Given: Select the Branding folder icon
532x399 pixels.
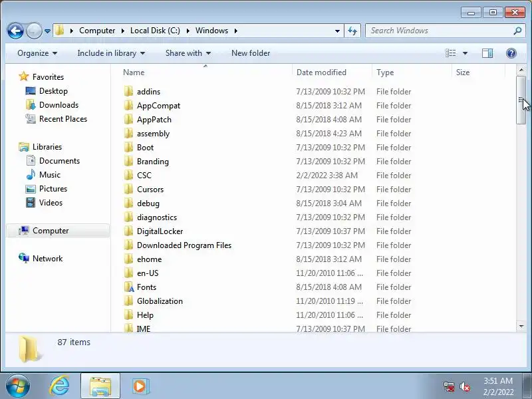Looking at the screenshot, I should pos(128,161).
